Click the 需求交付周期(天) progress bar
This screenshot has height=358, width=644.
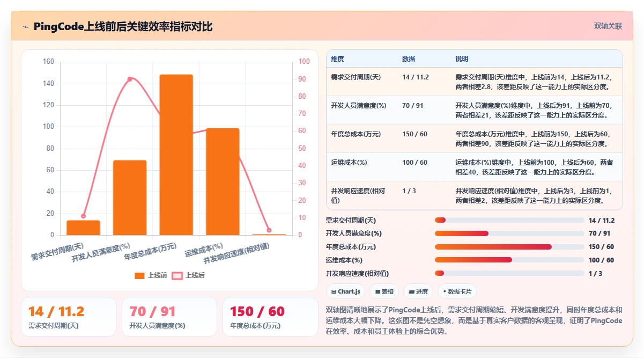coord(509,220)
